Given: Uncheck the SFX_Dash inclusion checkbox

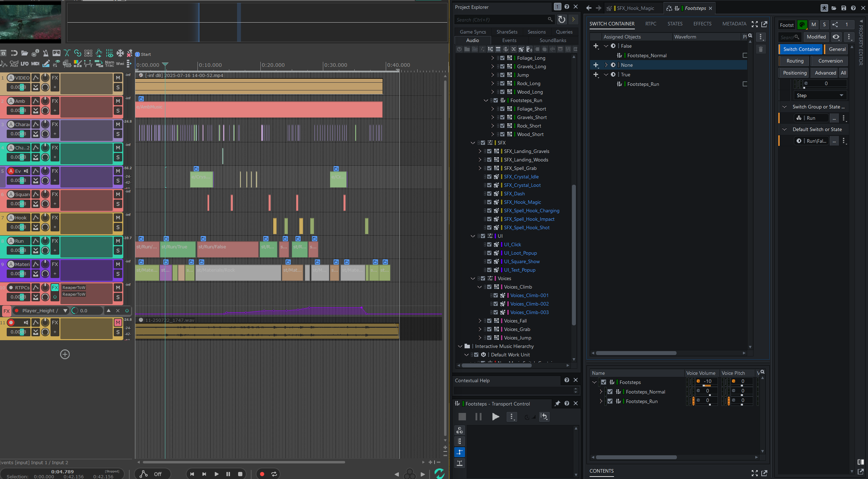Looking at the screenshot, I should [489, 194].
